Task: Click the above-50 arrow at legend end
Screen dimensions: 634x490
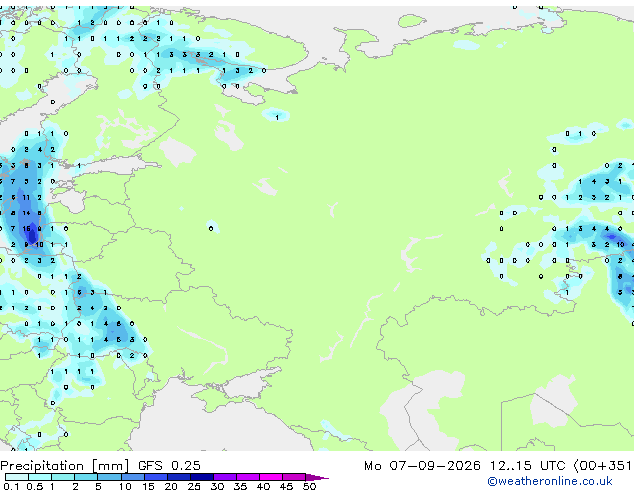Action: tap(317, 477)
